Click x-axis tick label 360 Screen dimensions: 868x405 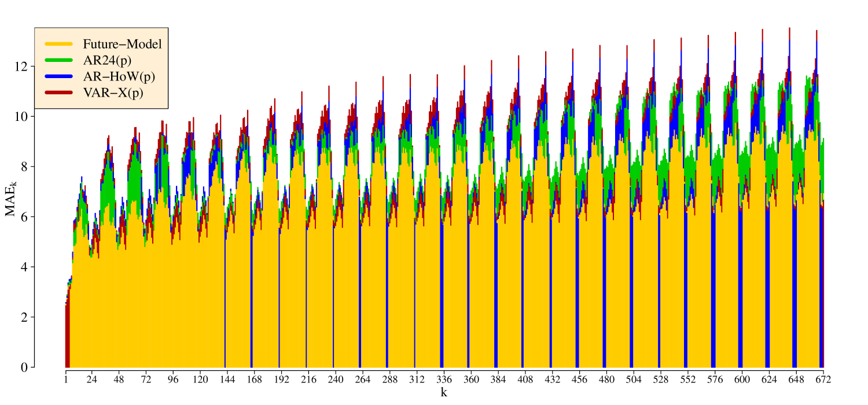pyautogui.click(x=471, y=380)
